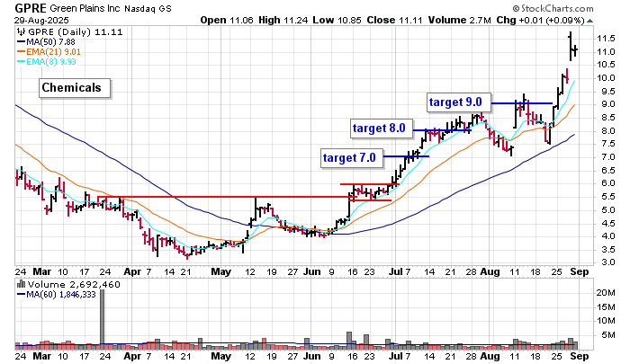The width and height of the screenshot is (630, 364).
Task: Click the 10.0 price axis label
Action: [x=606, y=78]
